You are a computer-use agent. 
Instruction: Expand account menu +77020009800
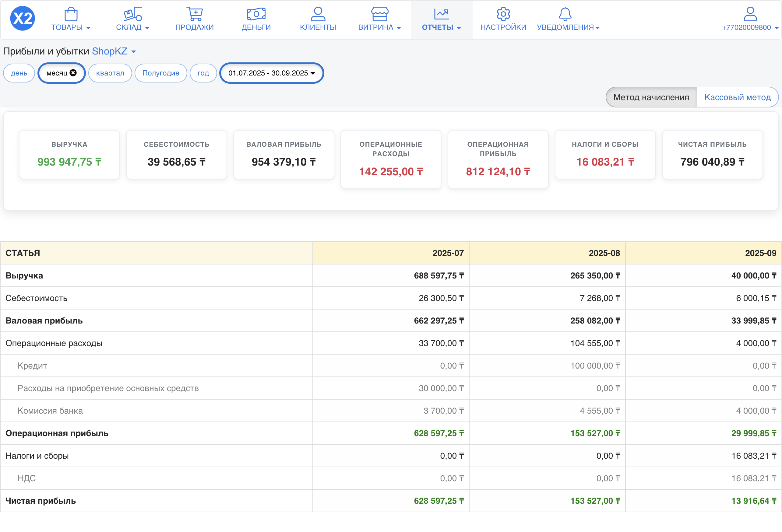(x=750, y=27)
